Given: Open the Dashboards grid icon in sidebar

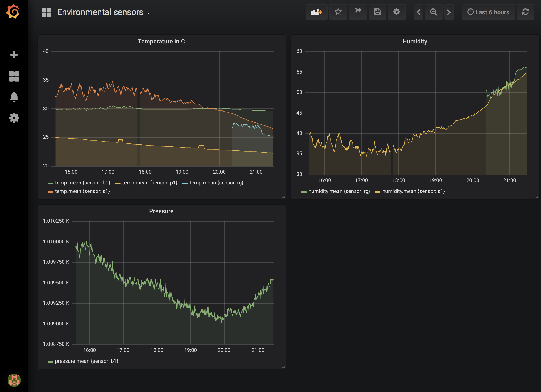Looking at the screenshot, I should pyautogui.click(x=14, y=76).
